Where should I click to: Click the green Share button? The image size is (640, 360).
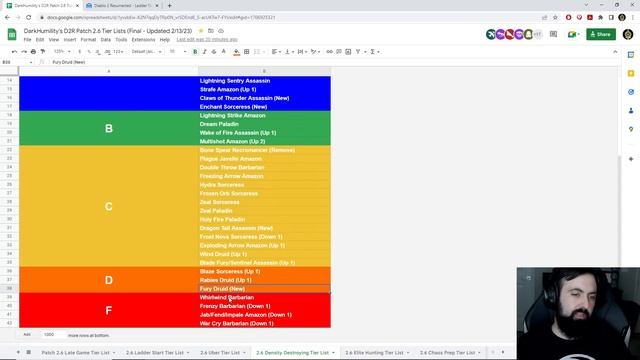point(601,34)
